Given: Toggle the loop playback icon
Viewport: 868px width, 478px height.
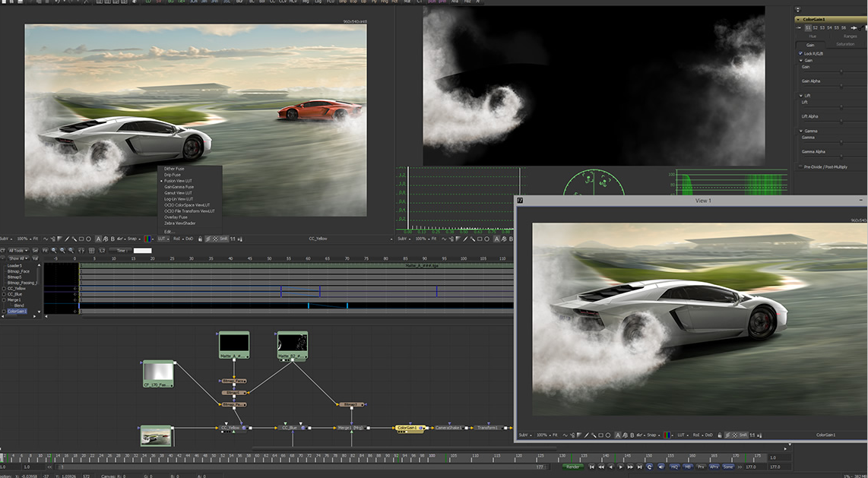Looking at the screenshot, I should (649, 467).
